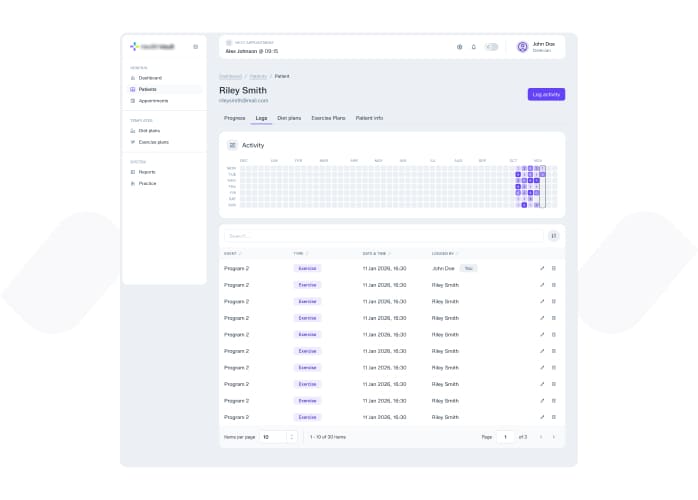Open Patients in the sidebar
The height and width of the screenshot is (500, 698).
164,89
